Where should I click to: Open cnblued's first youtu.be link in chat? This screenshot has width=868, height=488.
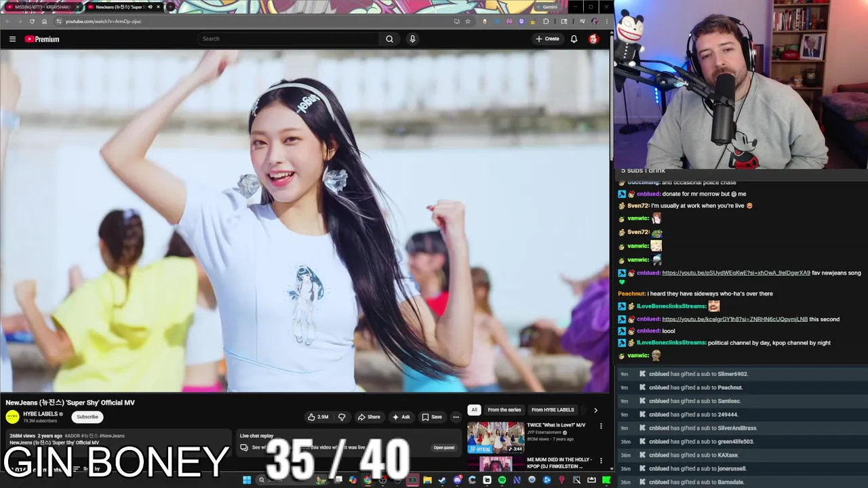[x=736, y=272]
